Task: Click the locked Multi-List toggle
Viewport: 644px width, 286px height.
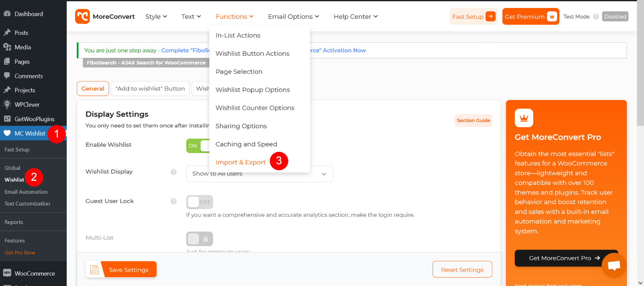Action: [200, 239]
